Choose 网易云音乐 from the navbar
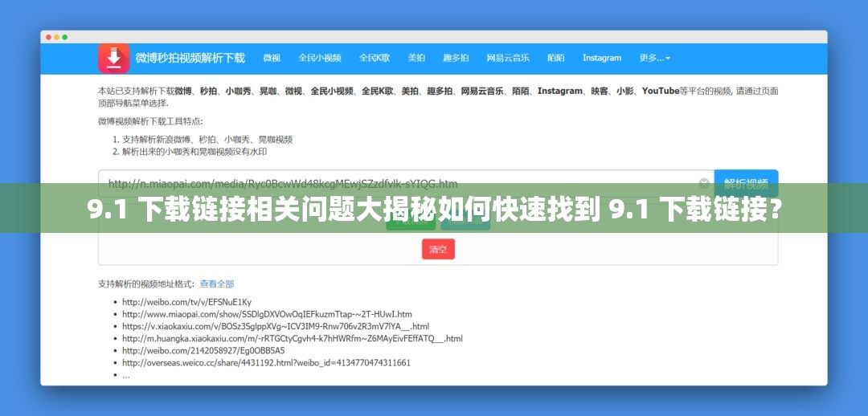 (x=508, y=58)
